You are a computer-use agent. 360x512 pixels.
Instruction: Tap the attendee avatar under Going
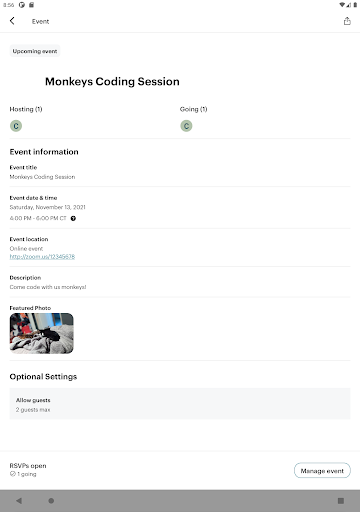pos(186,126)
